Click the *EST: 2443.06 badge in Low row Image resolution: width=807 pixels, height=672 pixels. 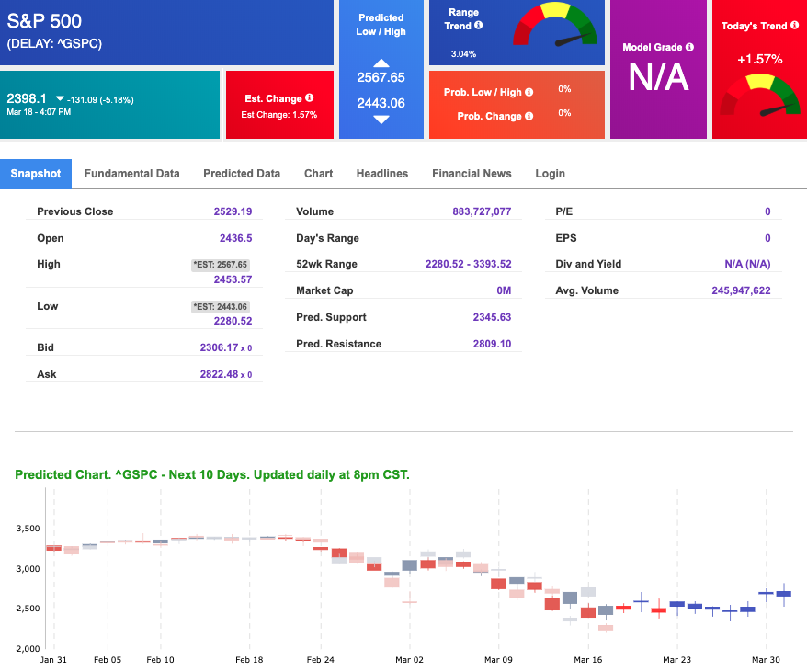click(x=221, y=307)
